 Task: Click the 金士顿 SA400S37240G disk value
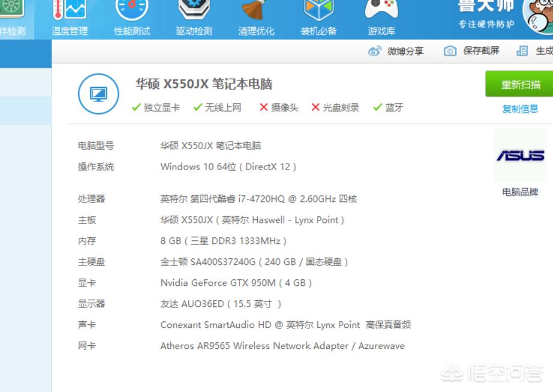[x=254, y=262]
